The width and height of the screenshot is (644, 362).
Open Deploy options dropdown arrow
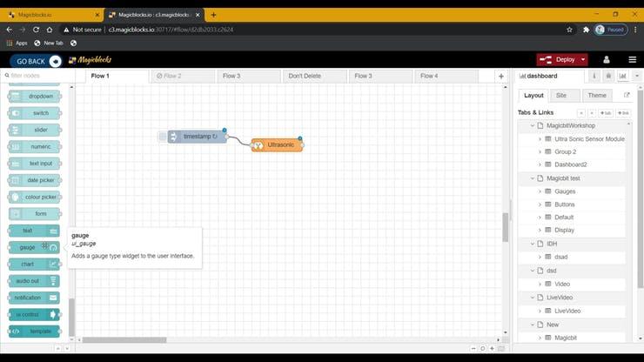pyautogui.click(x=582, y=59)
